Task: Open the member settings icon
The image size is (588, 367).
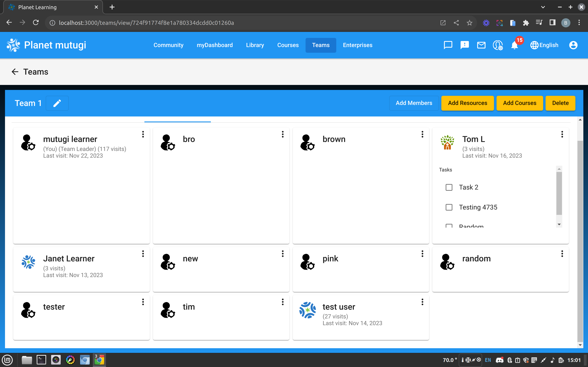Action: click(498, 45)
